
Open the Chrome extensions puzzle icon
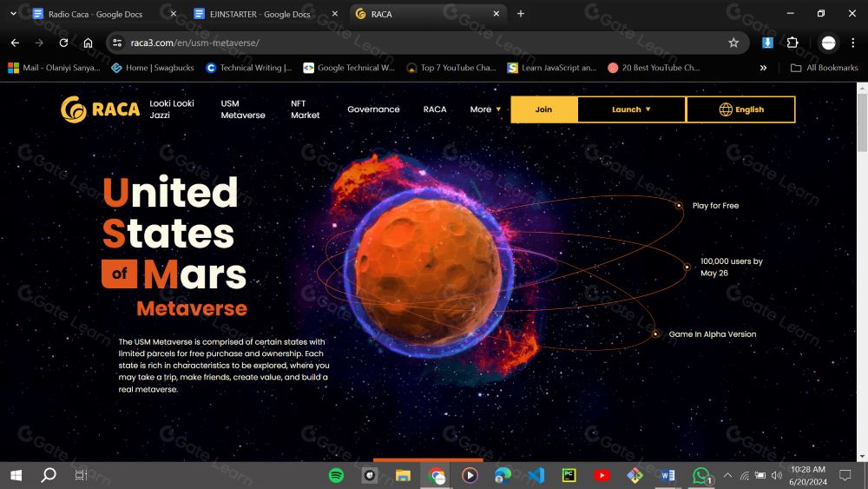click(x=792, y=43)
